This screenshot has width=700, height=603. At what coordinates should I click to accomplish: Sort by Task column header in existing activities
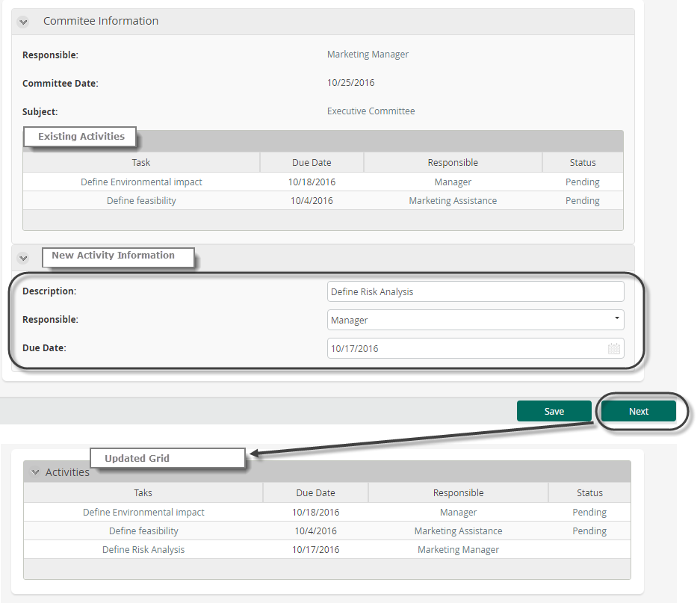point(141,162)
